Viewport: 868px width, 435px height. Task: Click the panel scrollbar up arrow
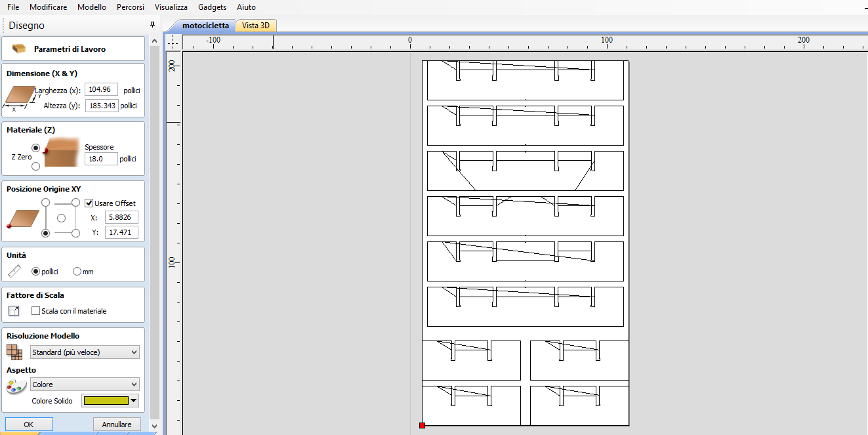click(154, 41)
